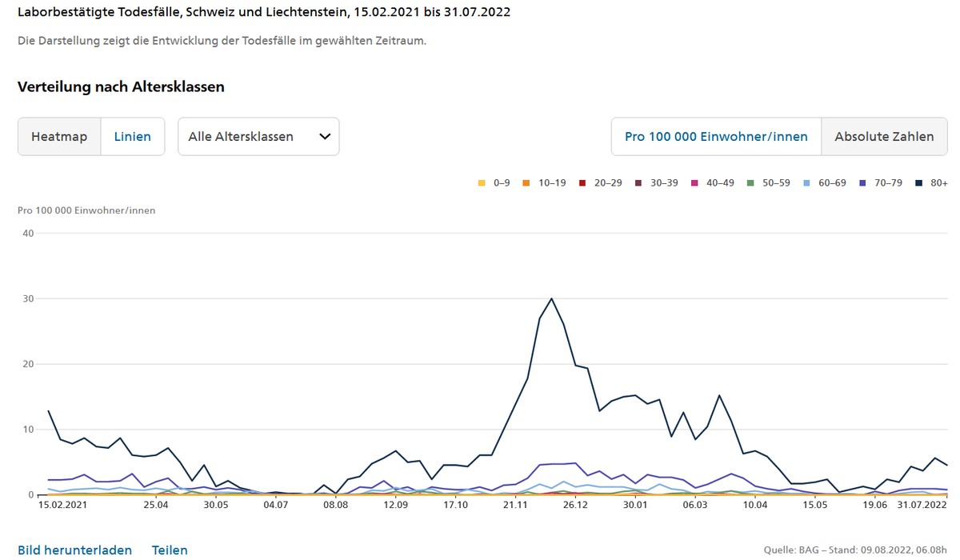The width and height of the screenshot is (960, 560).
Task: Select the Linien chart view
Action: [x=132, y=137]
